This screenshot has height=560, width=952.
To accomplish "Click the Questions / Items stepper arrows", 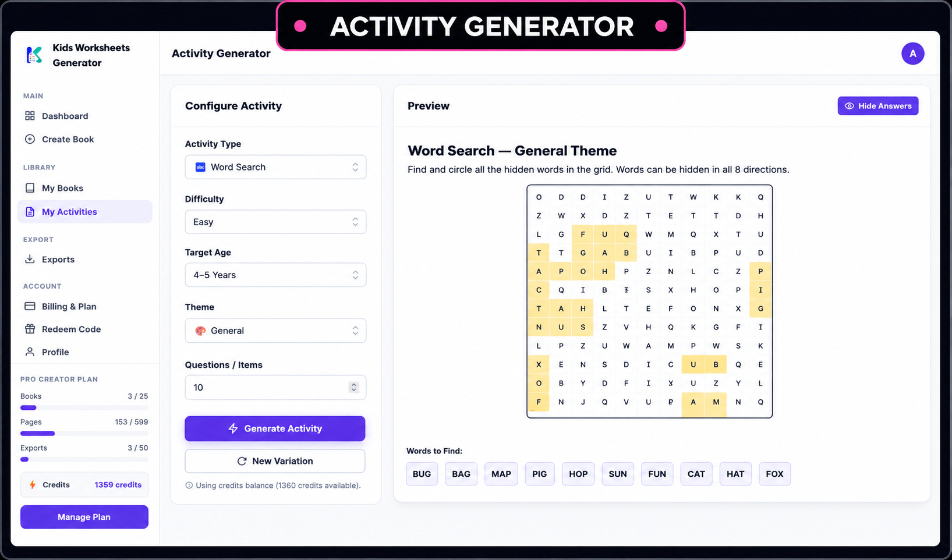I will pos(353,387).
